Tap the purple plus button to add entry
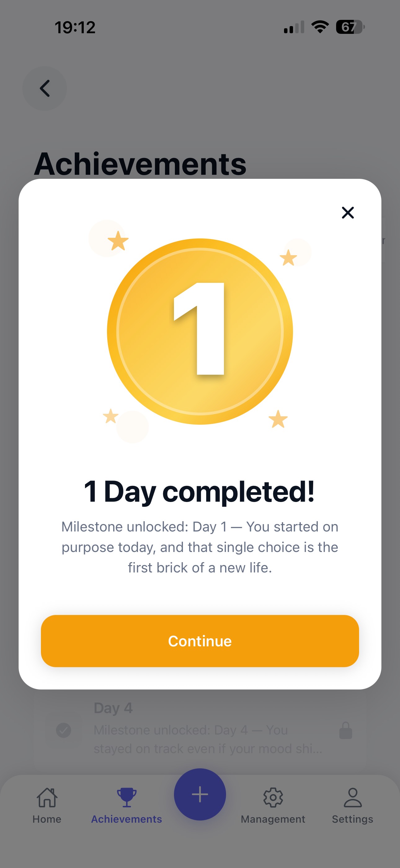Viewport: 400px width, 868px height. [x=200, y=794]
